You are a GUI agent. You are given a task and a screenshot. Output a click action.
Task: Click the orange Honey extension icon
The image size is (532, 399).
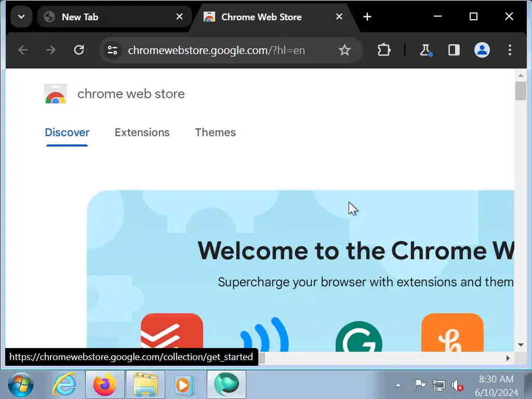coord(453,332)
